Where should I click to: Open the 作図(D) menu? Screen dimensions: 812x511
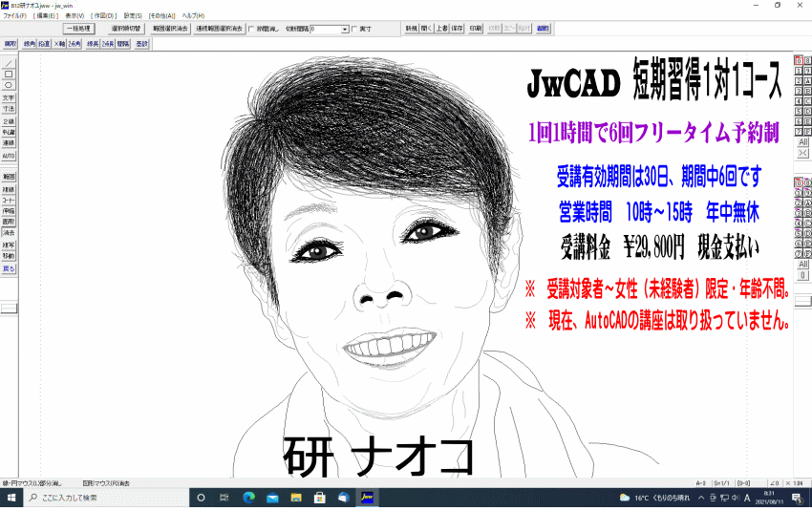104,15
